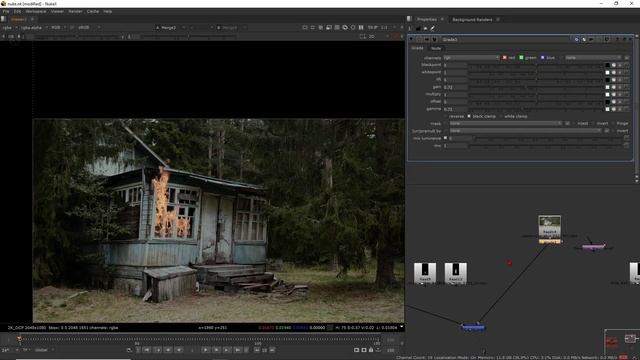Click the timeline frame range lock icon
This screenshot has width=640, height=360.
[371, 350]
